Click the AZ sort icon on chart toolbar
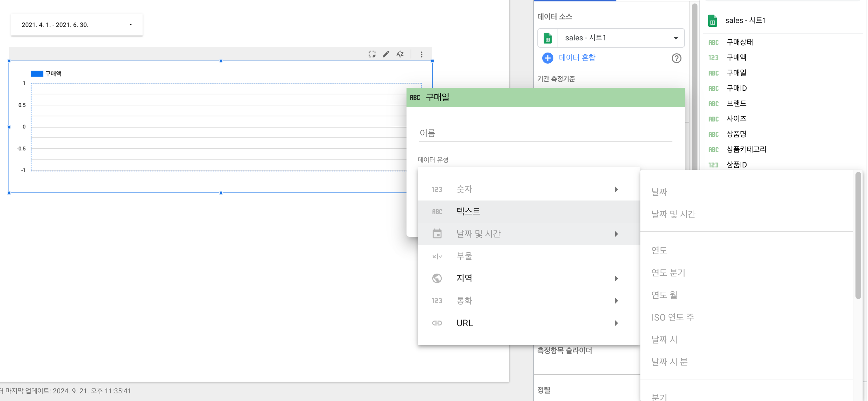 400,54
